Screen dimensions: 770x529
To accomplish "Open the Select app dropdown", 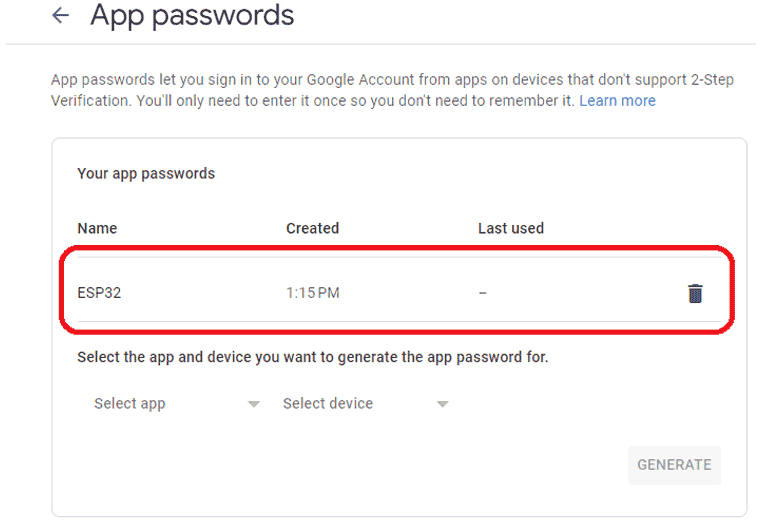I will point(130,404).
